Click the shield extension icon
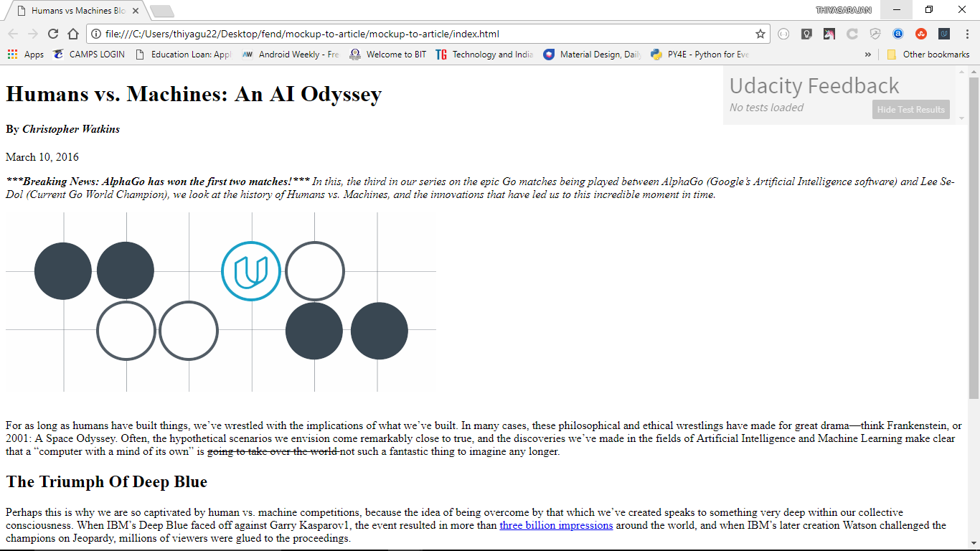Screen dimensions: 980x551 point(875,34)
